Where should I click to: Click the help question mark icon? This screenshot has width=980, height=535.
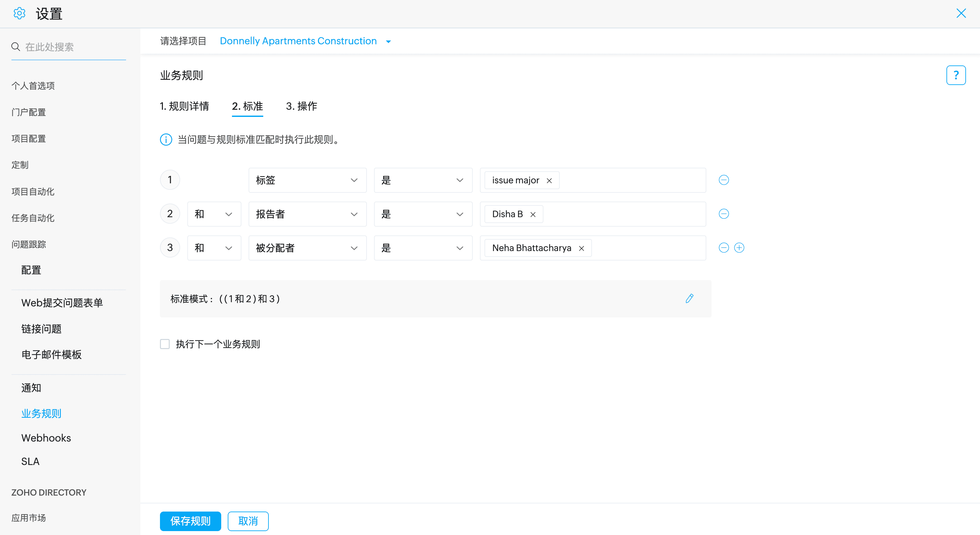[955, 75]
